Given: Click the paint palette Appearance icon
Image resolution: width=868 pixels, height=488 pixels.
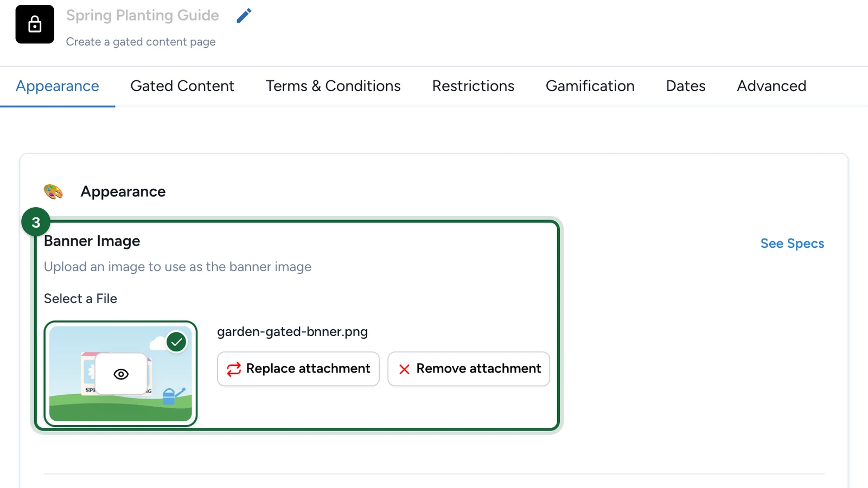Looking at the screenshot, I should tap(53, 191).
